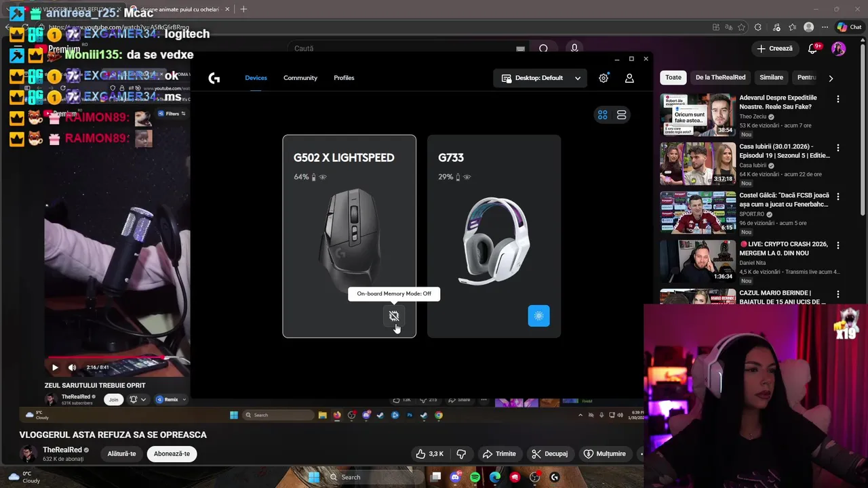This screenshot has width=868, height=488.
Task: Click the dislike thumbs-down icon
Action: pos(461,454)
